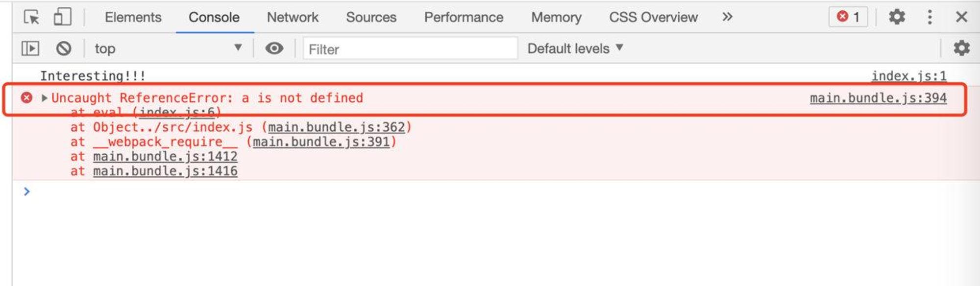
Task: Open the Elements tab
Action: [x=133, y=17]
